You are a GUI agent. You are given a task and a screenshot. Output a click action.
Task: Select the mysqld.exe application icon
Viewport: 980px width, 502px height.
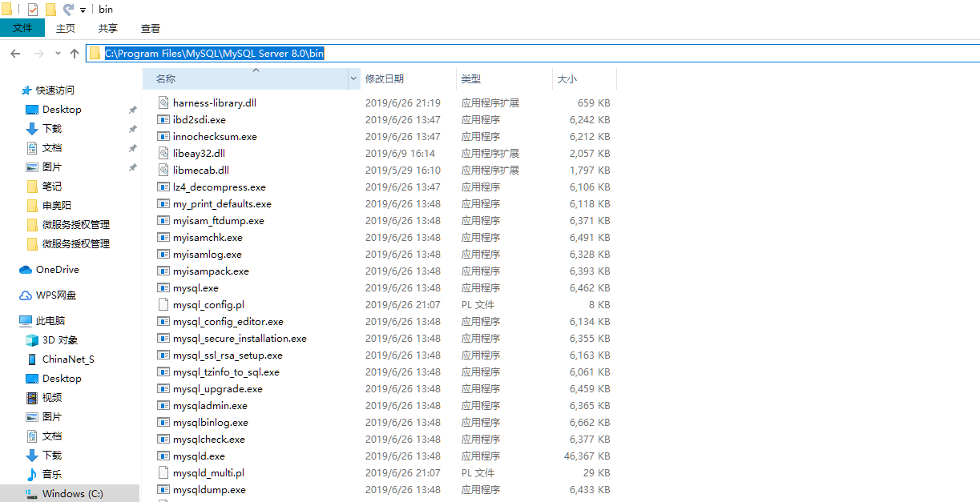(163, 456)
